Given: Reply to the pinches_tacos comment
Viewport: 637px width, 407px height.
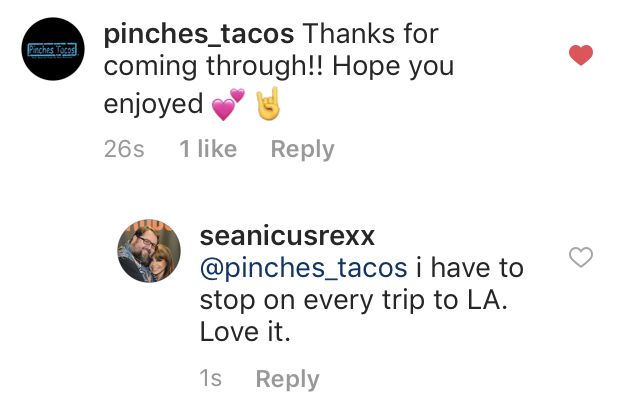Looking at the screenshot, I should [302, 149].
